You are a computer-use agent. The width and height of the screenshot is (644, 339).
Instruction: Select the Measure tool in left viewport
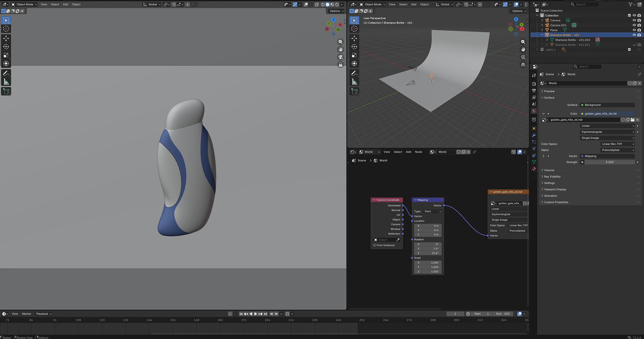[x=6, y=82]
